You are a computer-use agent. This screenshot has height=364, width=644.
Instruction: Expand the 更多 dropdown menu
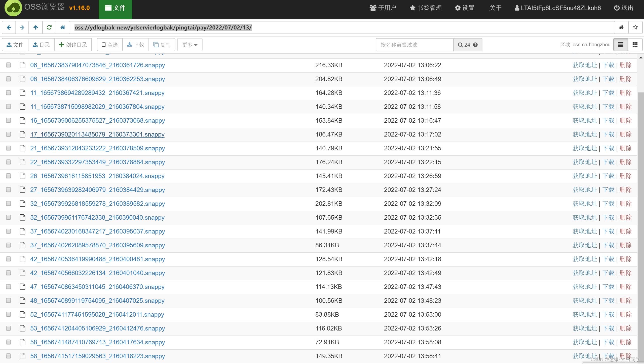click(x=190, y=45)
